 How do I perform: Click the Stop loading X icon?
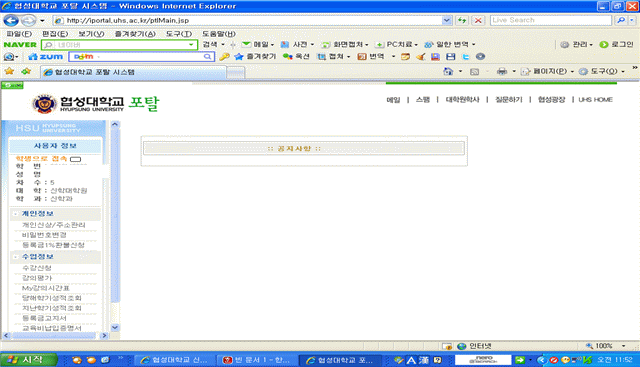click(x=478, y=20)
